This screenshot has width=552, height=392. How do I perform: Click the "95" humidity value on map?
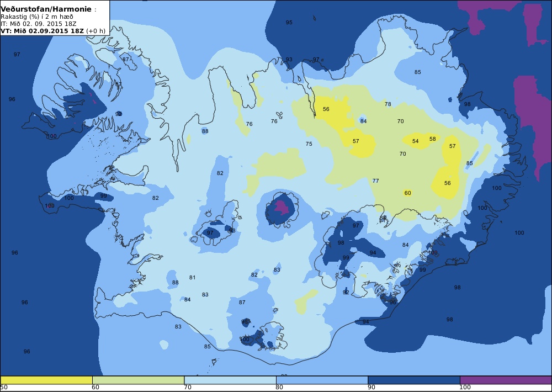[x=289, y=22]
